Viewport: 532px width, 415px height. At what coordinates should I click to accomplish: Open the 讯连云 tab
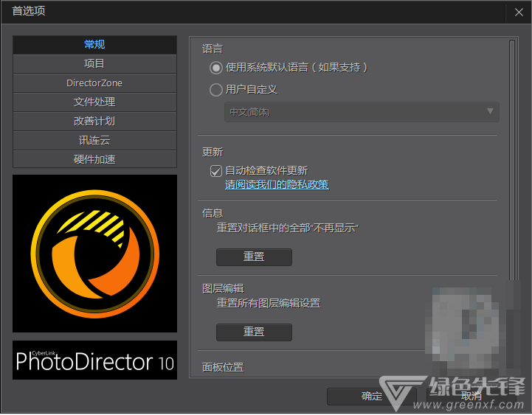pos(94,140)
